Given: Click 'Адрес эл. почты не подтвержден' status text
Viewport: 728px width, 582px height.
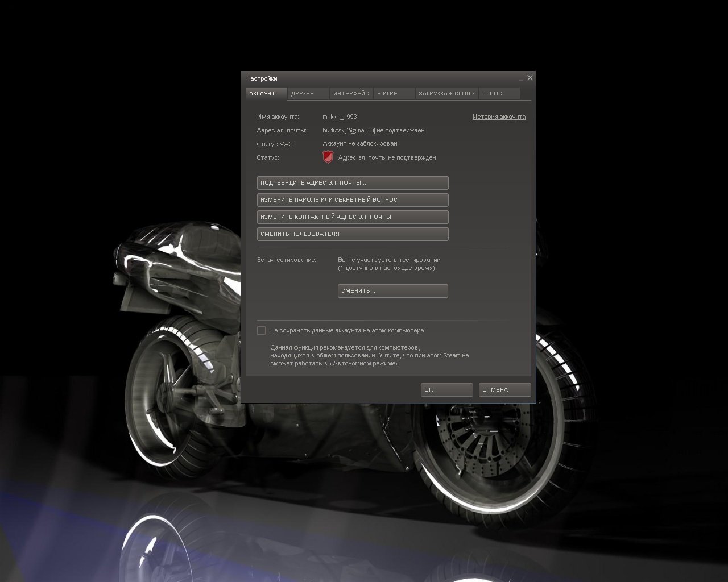Looking at the screenshot, I should pos(387,157).
